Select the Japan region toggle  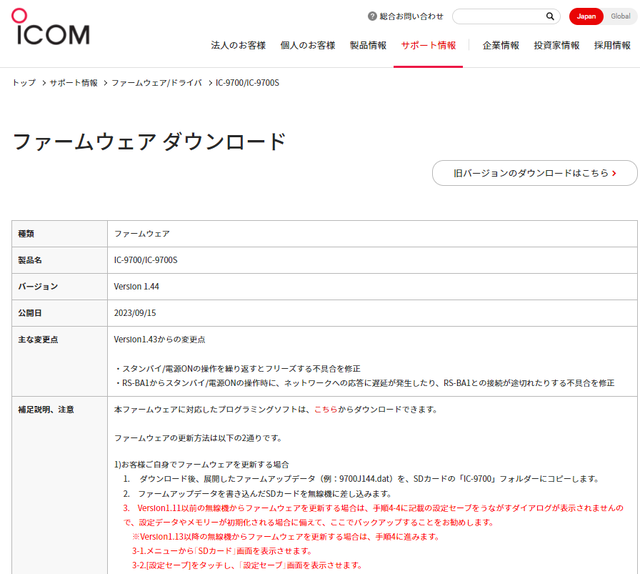click(x=586, y=16)
